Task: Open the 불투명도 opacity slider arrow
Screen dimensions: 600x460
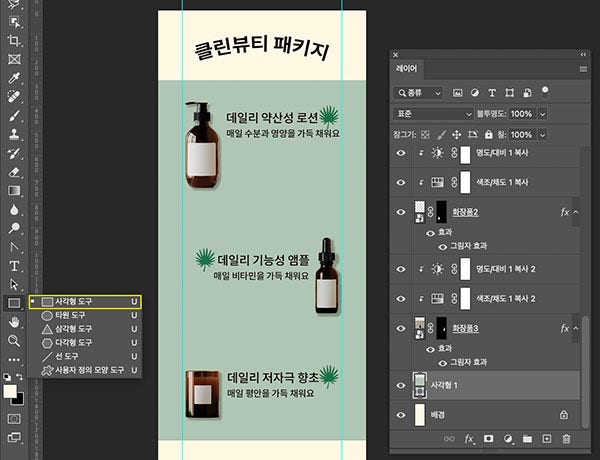Action: (x=543, y=114)
